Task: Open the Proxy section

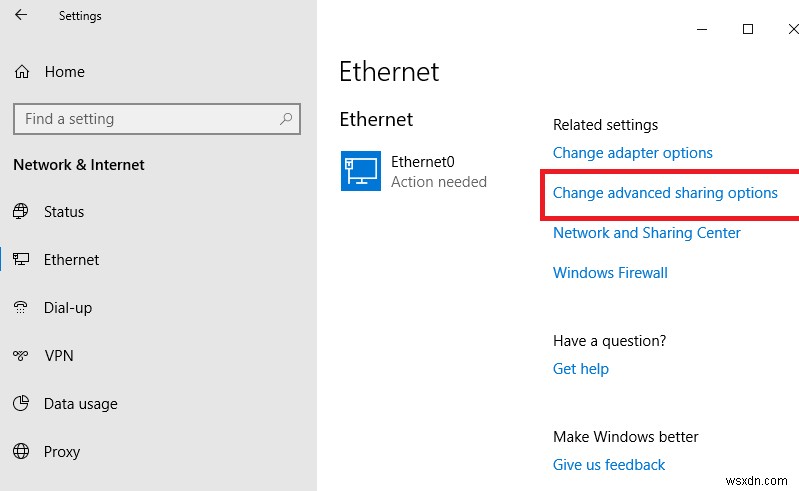Action: click(x=62, y=452)
